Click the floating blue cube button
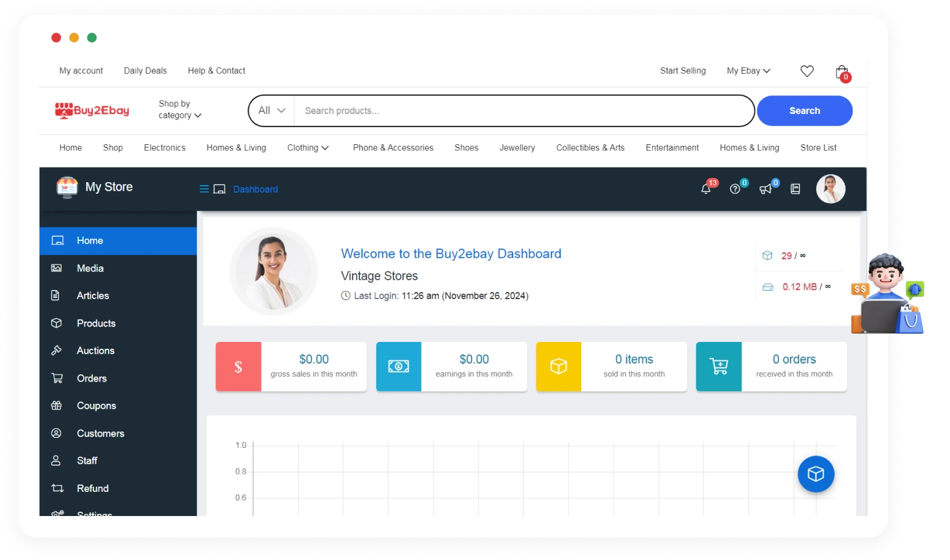 tap(816, 474)
